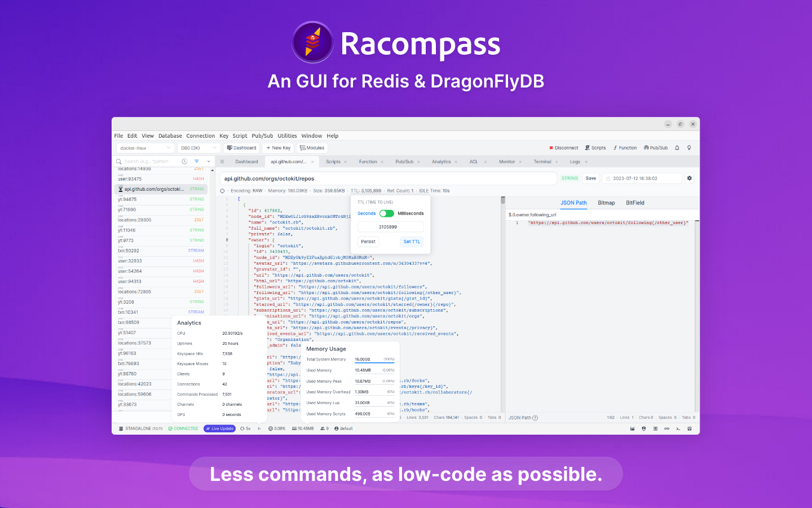Click the Set TTL button
Viewport: 812px width, 508px height.
(412, 242)
